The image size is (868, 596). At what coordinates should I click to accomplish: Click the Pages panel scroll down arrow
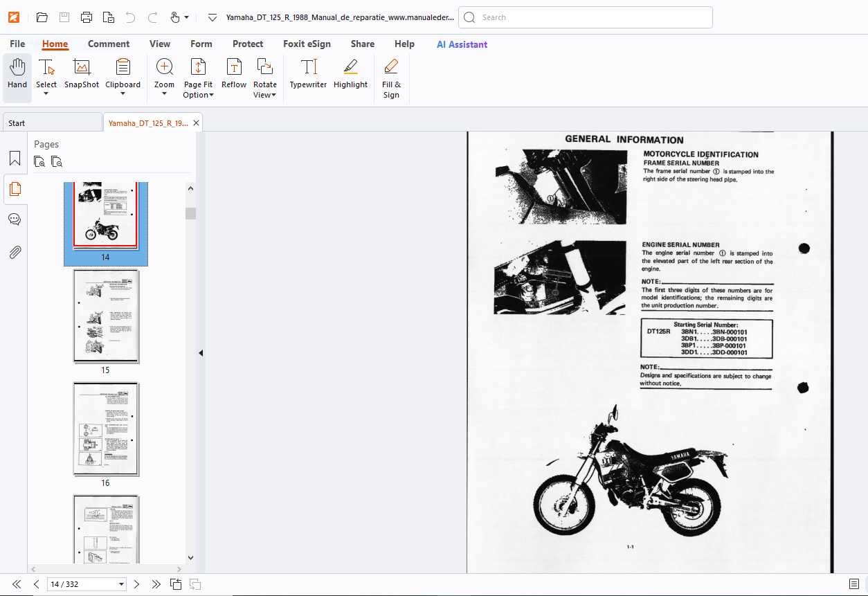coord(191,558)
